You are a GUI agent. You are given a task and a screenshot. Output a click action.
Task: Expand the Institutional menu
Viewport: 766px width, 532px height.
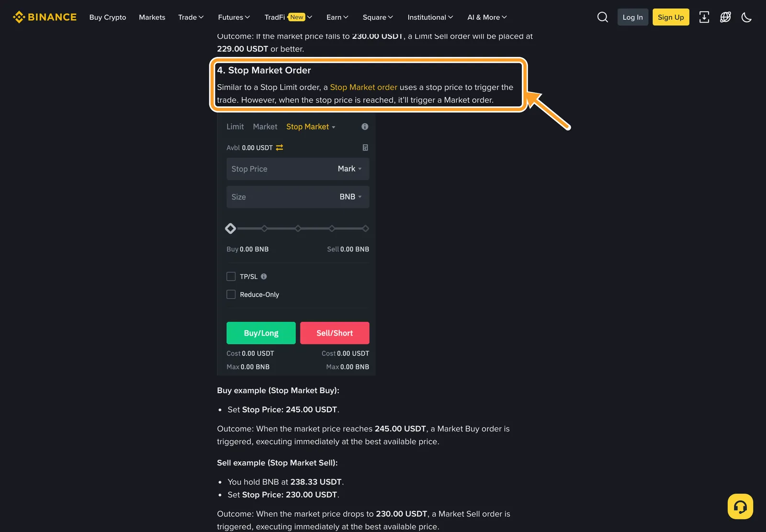tap(430, 17)
